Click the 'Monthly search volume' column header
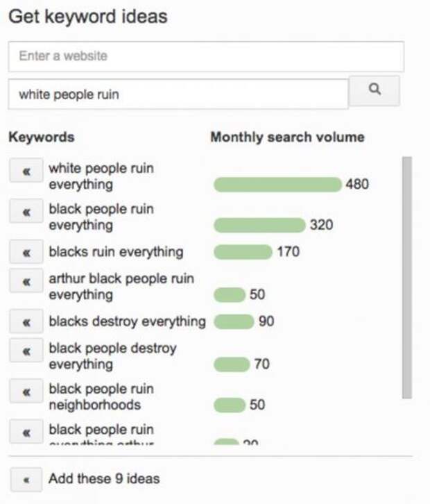The height and width of the screenshot is (504, 430). tap(287, 137)
